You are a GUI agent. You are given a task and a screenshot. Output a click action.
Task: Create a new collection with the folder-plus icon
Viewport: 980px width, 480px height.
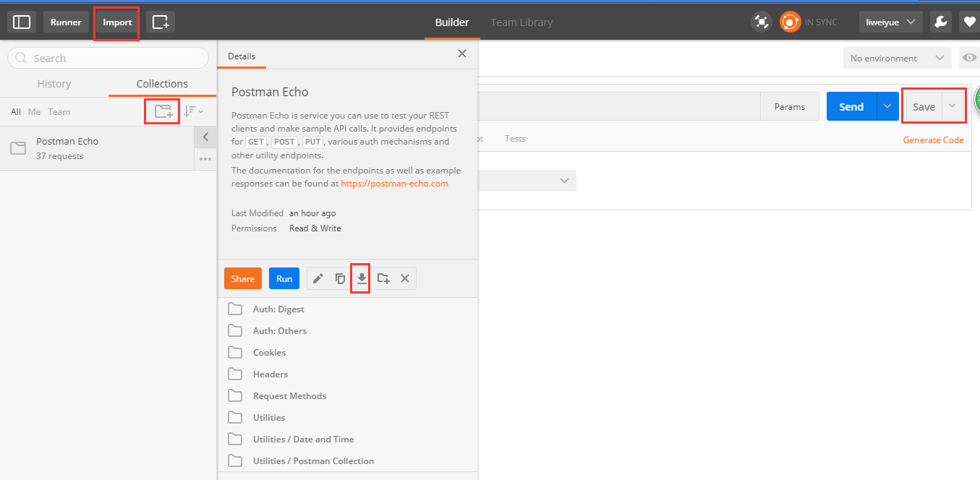tap(163, 111)
